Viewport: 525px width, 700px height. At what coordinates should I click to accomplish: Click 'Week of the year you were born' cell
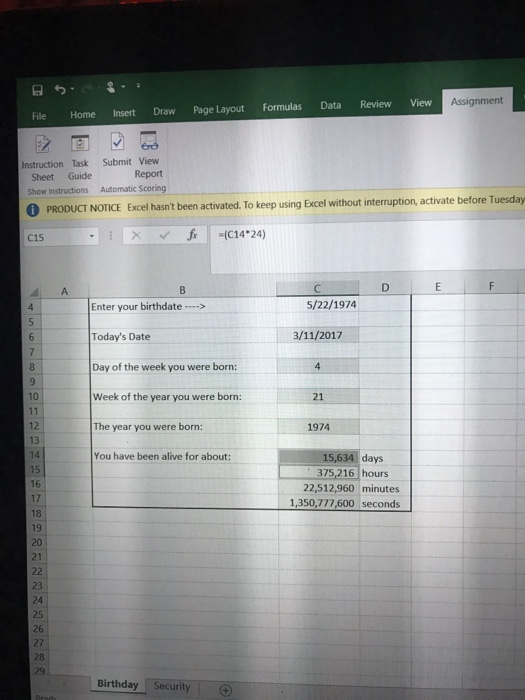click(185, 397)
